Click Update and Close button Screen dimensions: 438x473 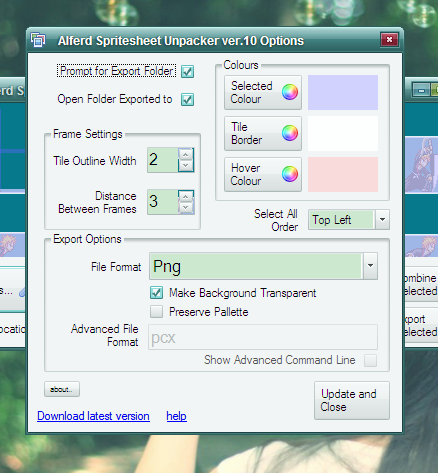352,400
